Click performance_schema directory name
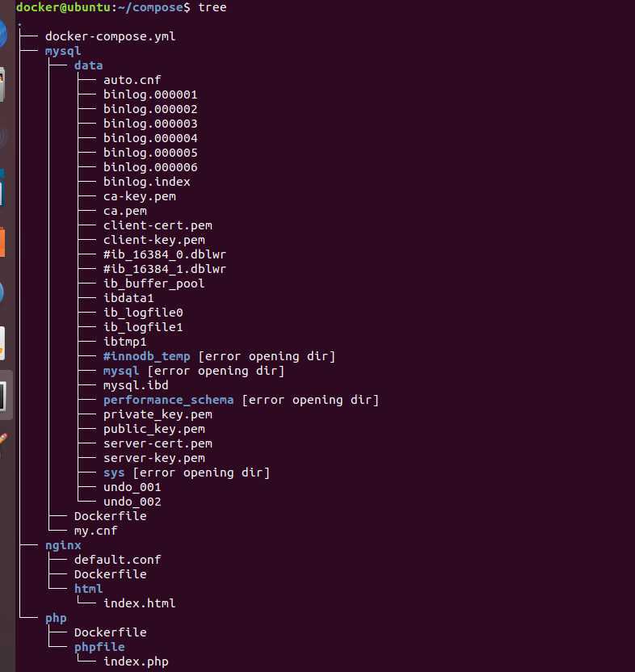 coord(169,401)
